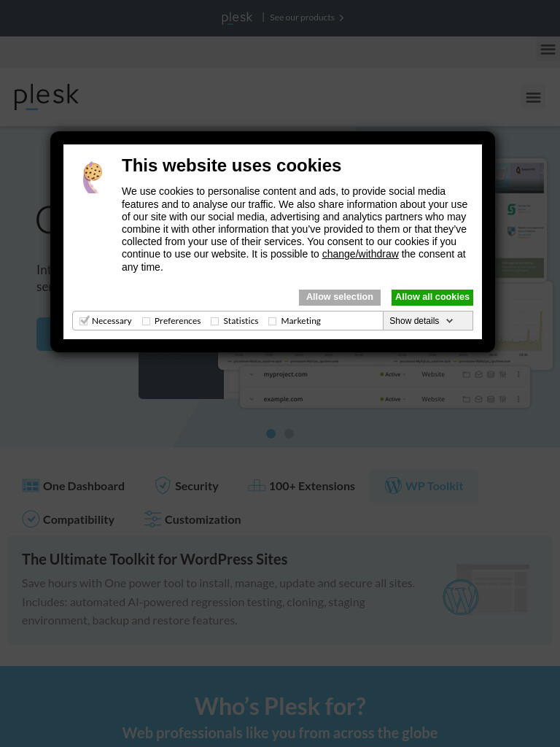Screen dimensions: 560x747
Task: Select the 100+ Extensions tab
Action: (x=301, y=486)
